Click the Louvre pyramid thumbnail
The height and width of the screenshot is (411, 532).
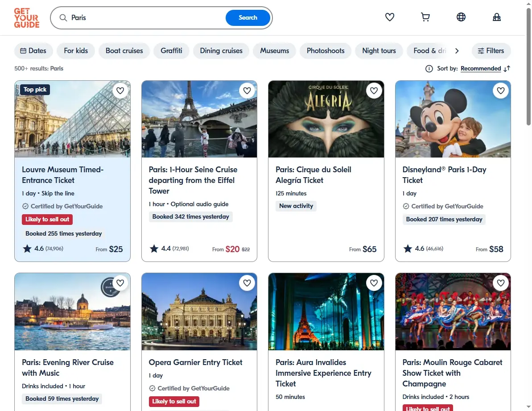pos(72,119)
